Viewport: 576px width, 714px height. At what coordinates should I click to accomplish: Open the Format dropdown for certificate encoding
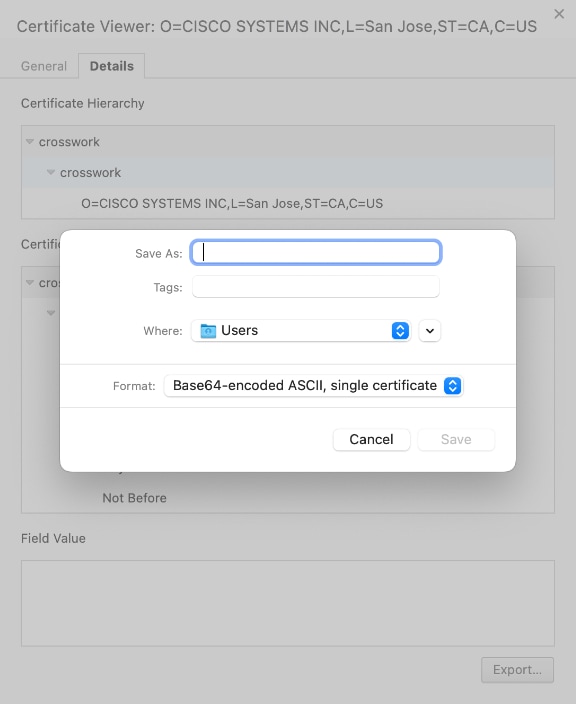[x=313, y=386]
